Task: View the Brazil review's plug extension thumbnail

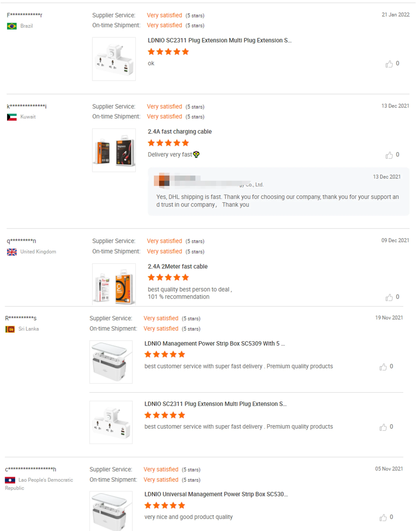Action: (114, 59)
